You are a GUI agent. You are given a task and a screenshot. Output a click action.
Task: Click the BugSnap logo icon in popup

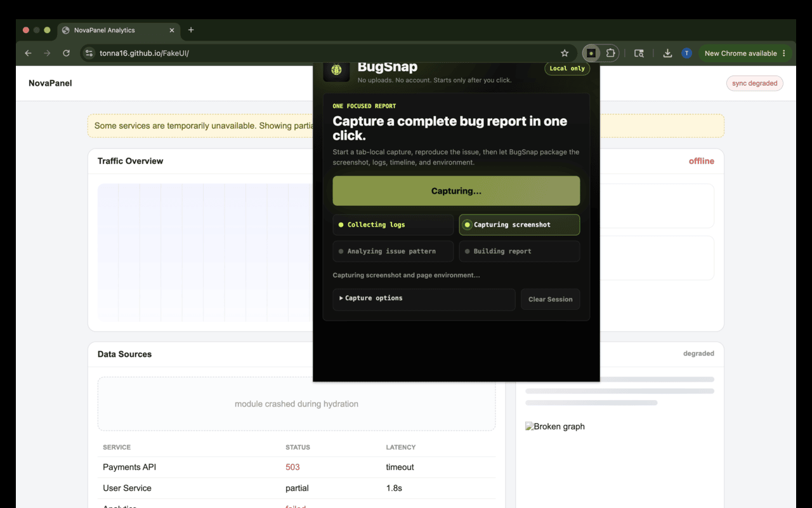pyautogui.click(x=336, y=70)
